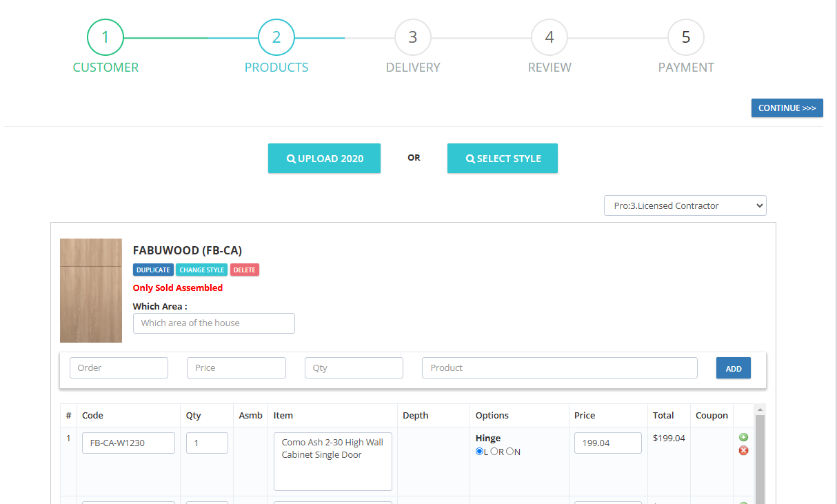Viewport: 837px width, 504px height.
Task: Click the Product input field
Action: coord(560,368)
